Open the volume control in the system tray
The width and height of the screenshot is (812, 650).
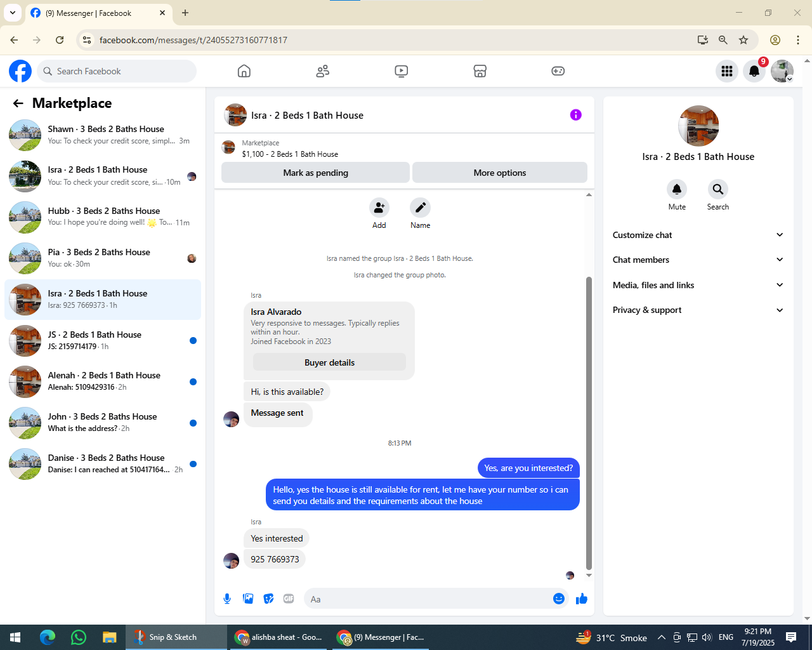point(707,637)
